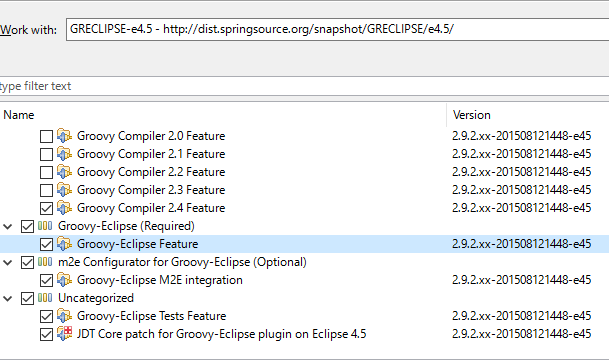Click the Groovy-Eclipse M2E integration icon
The height and width of the screenshot is (360, 609).
coord(64,280)
